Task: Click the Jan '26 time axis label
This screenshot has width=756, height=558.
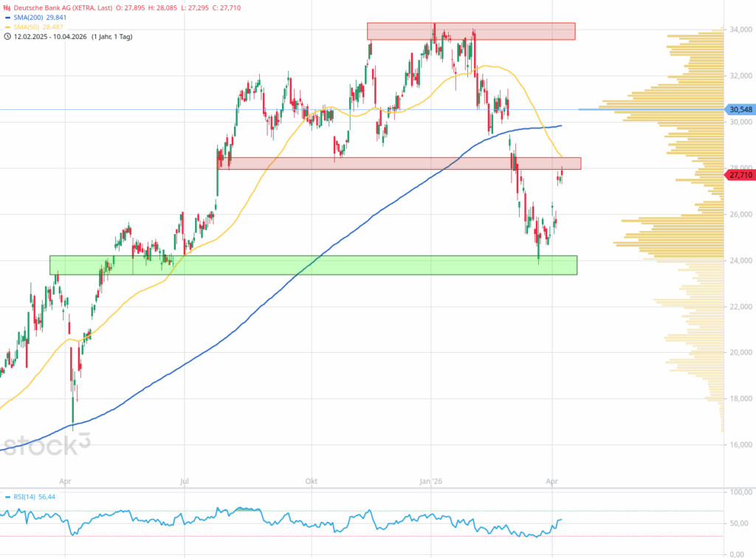Action: pyautogui.click(x=433, y=480)
